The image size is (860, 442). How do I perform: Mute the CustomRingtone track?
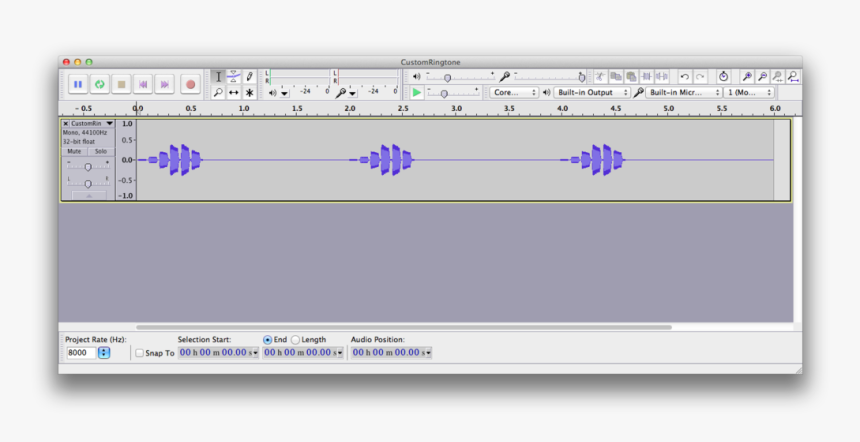74,151
